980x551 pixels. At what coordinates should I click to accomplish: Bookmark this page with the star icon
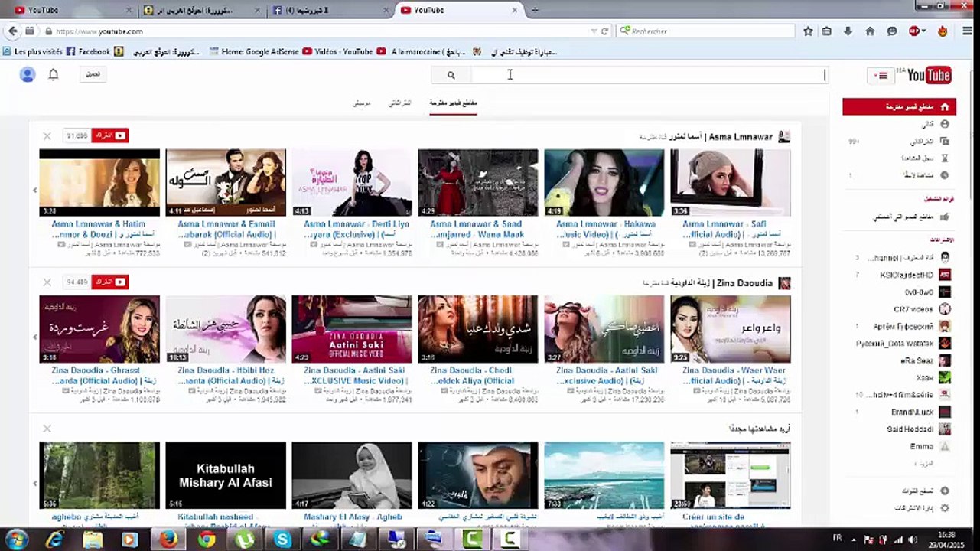pyautogui.click(x=808, y=31)
